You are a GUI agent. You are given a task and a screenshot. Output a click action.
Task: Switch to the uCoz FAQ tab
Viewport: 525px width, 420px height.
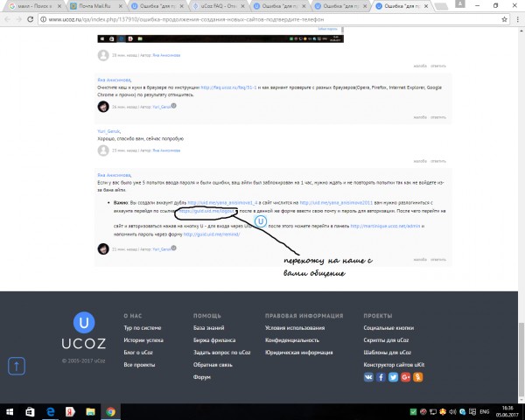(219, 6)
